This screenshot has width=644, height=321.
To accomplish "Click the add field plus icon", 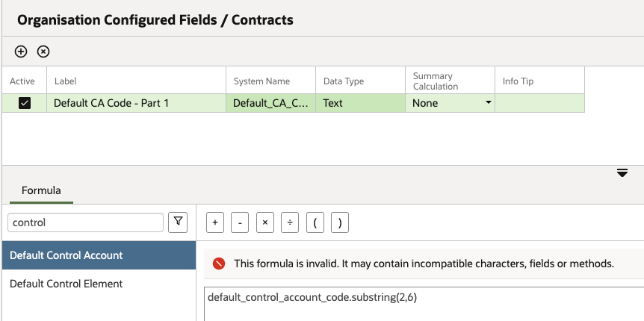I will (x=20, y=52).
